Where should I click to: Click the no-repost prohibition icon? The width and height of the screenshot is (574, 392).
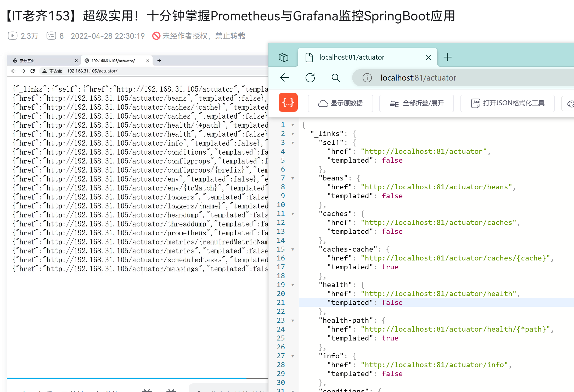pos(156,36)
